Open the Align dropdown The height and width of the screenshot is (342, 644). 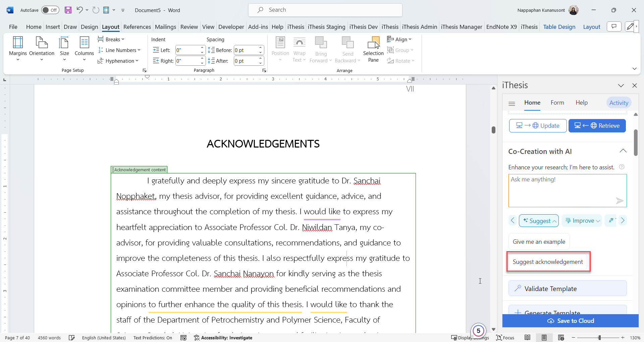pos(399,39)
